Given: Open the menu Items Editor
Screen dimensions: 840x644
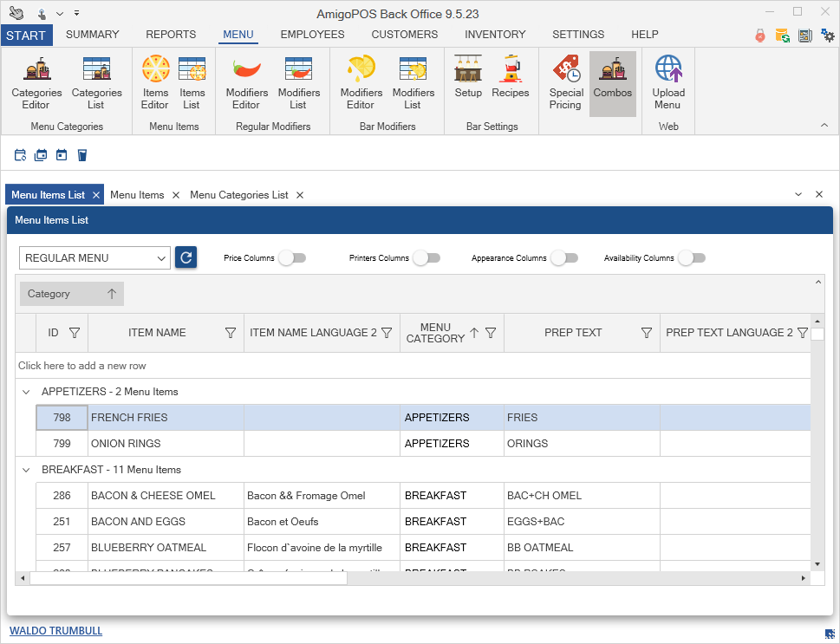Looking at the screenshot, I should (155, 83).
